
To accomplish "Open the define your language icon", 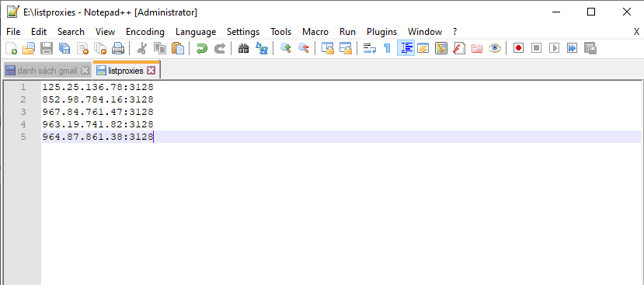I will 423,48.
